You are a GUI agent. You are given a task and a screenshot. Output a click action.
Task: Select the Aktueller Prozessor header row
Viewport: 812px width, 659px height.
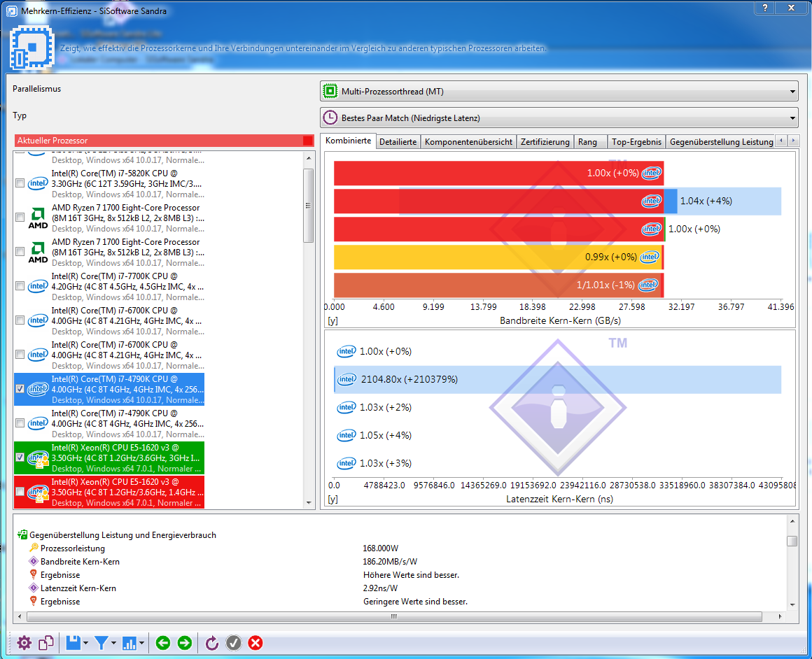tap(164, 141)
